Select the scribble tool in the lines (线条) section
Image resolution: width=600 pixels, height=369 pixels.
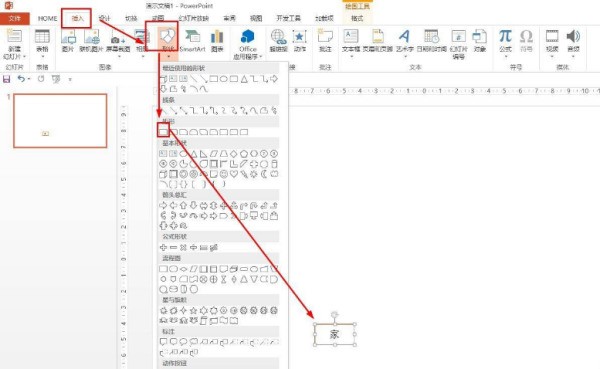tap(274, 111)
